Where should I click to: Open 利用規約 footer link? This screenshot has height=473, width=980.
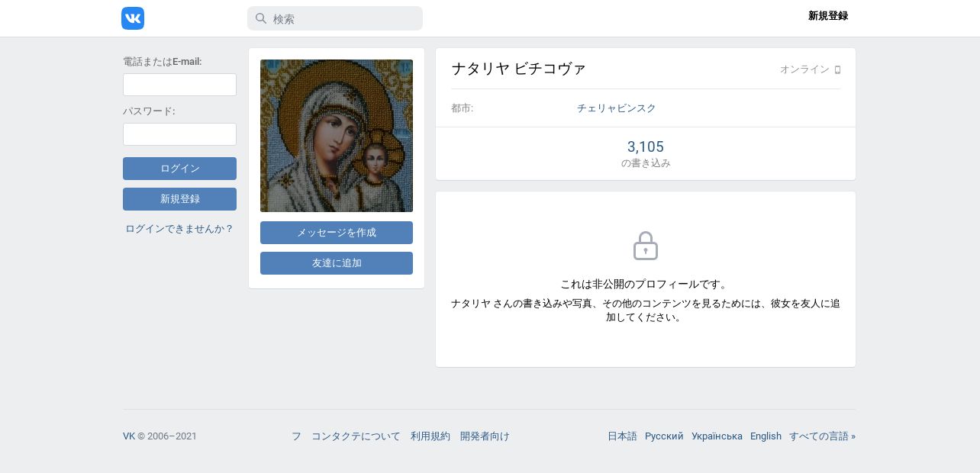pyautogui.click(x=430, y=436)
